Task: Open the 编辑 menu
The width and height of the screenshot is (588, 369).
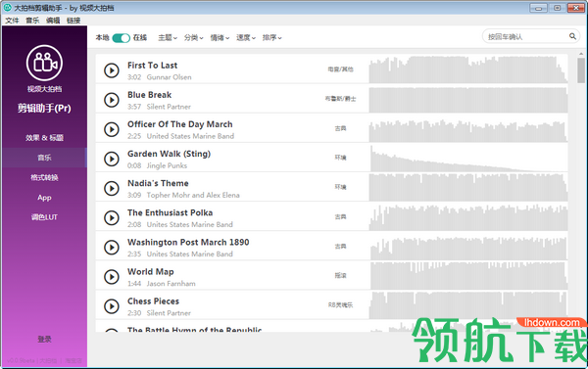Action: 53,21
